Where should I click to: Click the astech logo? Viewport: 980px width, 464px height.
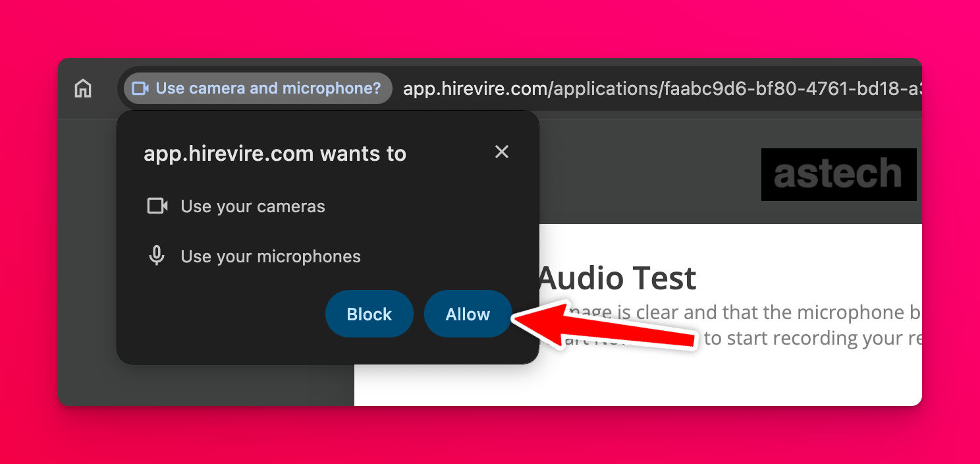click(x=838, y=174)
